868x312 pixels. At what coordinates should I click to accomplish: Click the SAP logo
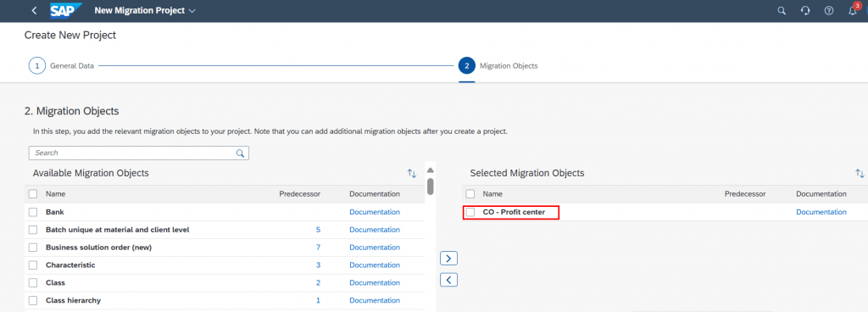[x=66, y=10]
